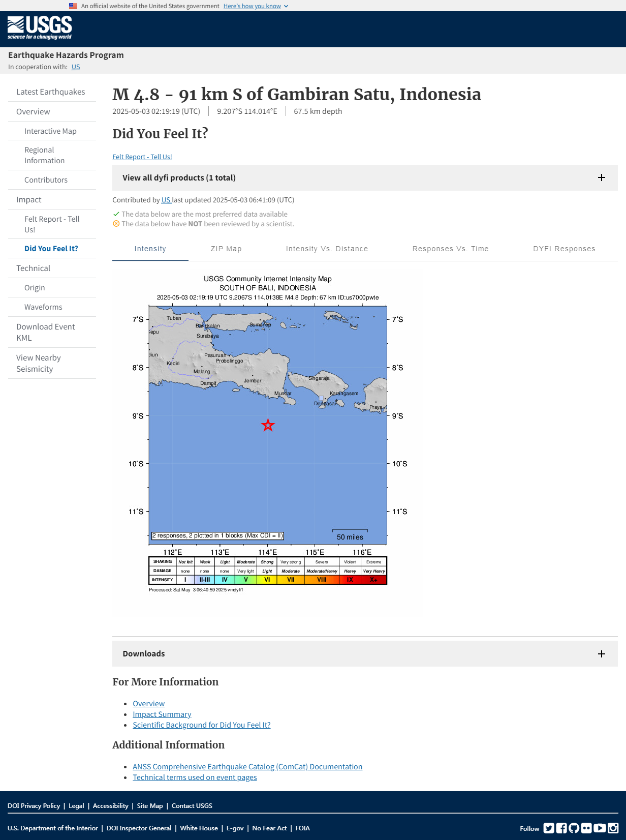Select Did You Feel It? sidebar item
Viewport: 626px width, 840px height.
pyautogui.click(x=52, y=248)
